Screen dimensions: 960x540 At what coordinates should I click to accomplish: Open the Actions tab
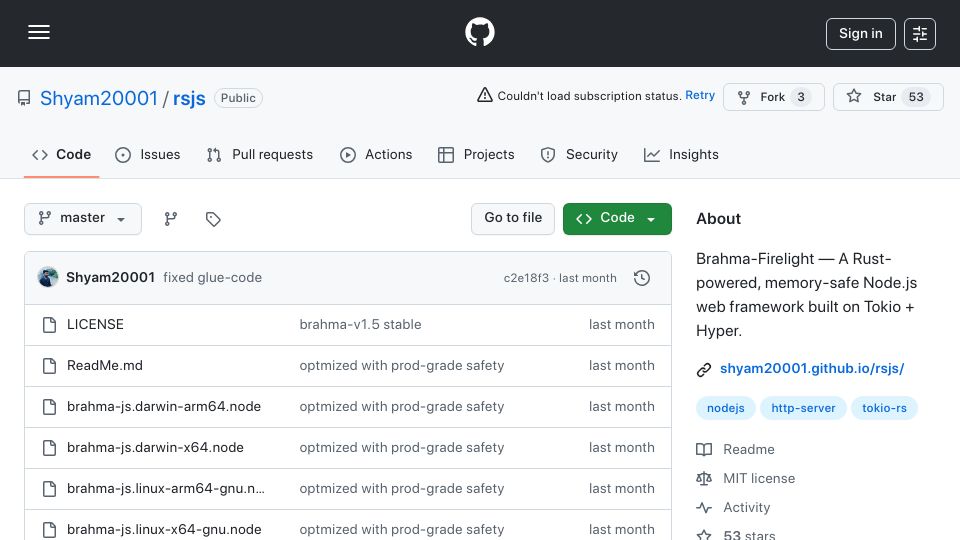[376, 154]
